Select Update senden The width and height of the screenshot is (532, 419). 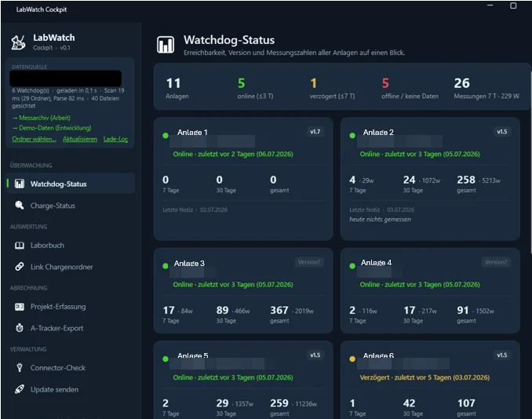coord(71,389)
